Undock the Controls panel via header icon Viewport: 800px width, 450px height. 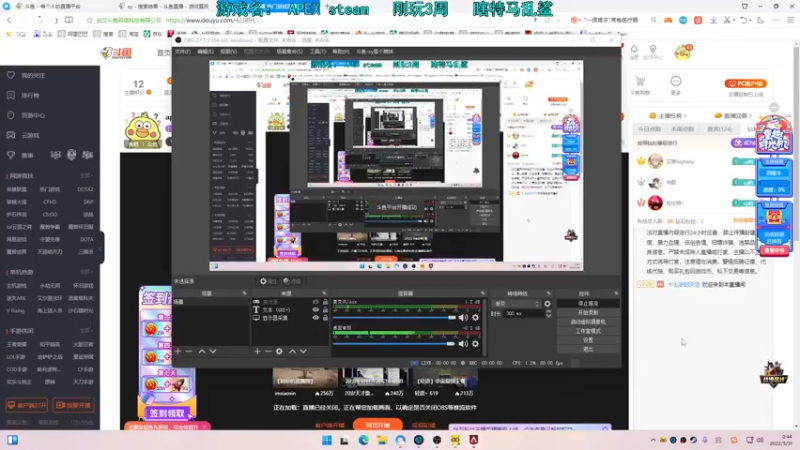(616, 293)
